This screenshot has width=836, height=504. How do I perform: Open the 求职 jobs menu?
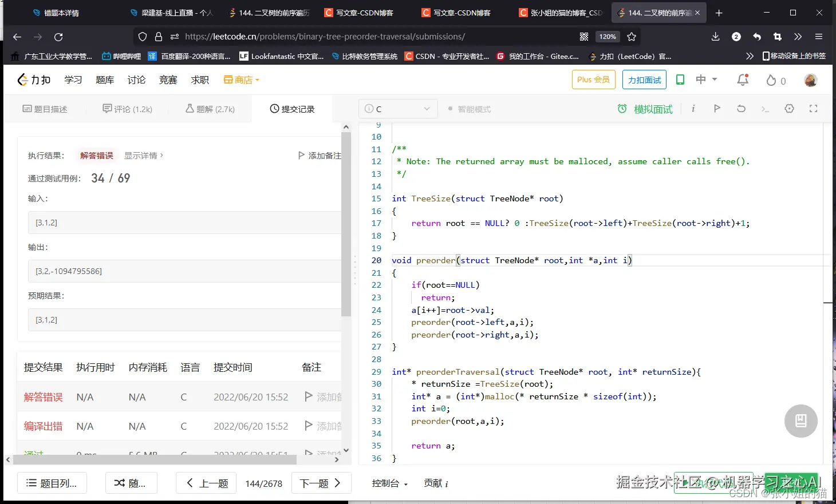pyautogui.click(x=200, y=80)
